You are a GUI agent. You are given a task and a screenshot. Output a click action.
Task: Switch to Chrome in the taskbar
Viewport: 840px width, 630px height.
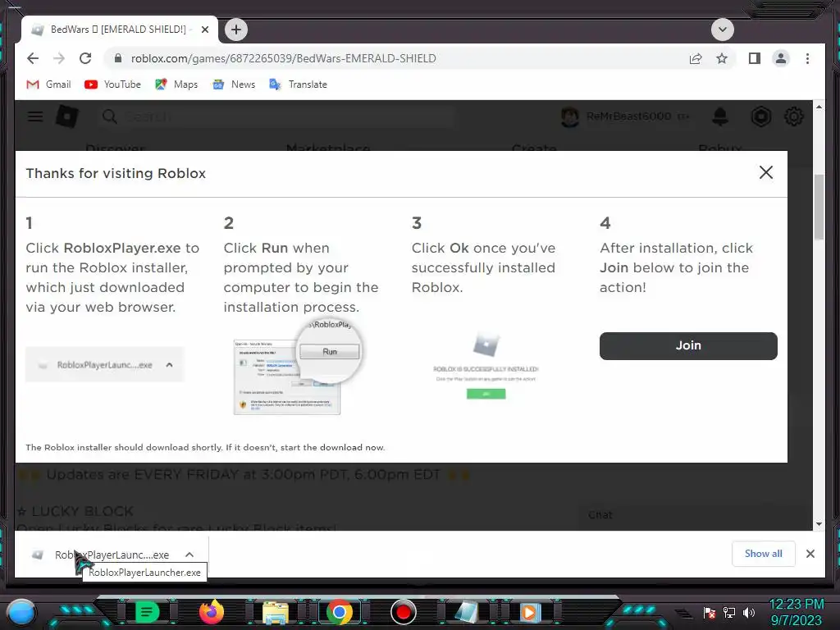point(339,612)
